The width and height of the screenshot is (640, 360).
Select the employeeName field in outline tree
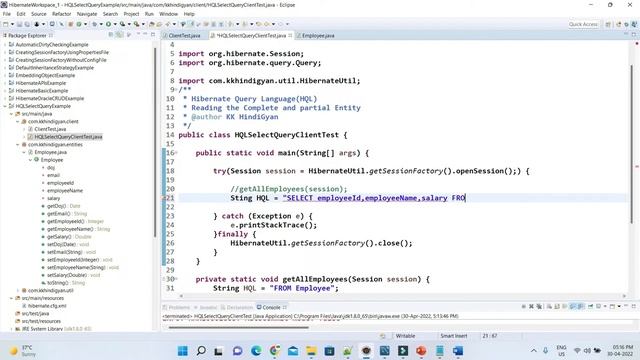click(x=64, y=191)
